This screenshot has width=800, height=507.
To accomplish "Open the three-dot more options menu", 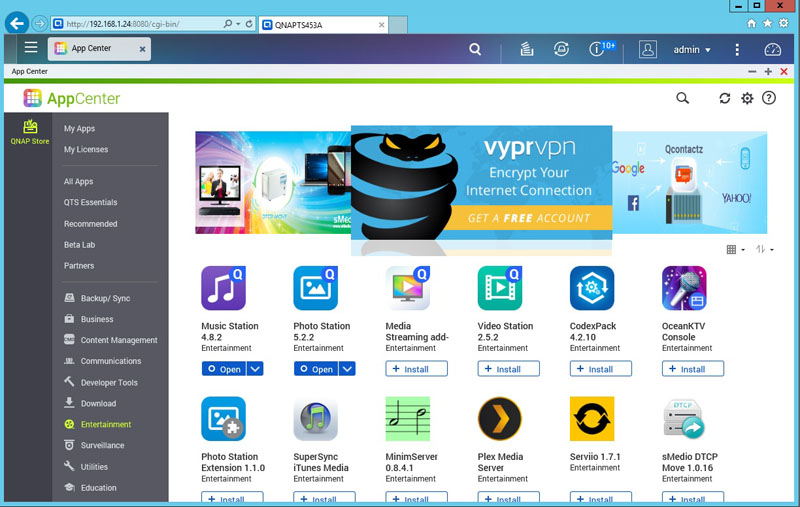I will tap(737, 49).
